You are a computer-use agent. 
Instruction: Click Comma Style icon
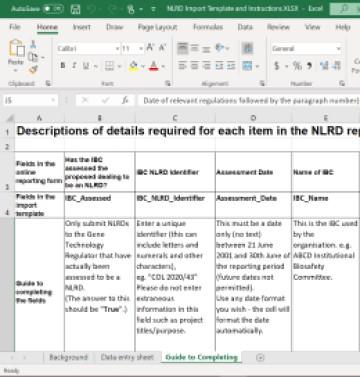coord(309,66)
